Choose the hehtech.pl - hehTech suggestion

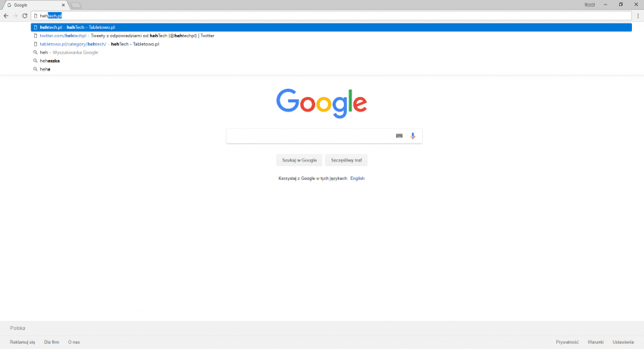(331, 27)
